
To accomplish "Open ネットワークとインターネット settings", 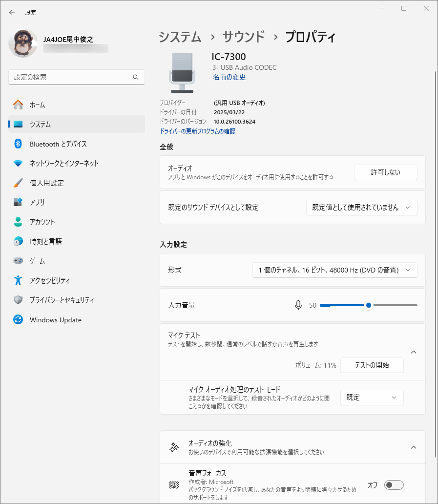I will click(77, 163).
